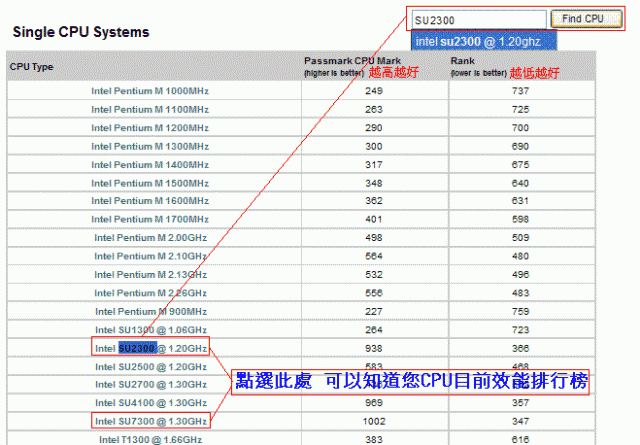Select rank value 759 for Pentium M 900MHz
640x445 pixels.
point(520,312)
